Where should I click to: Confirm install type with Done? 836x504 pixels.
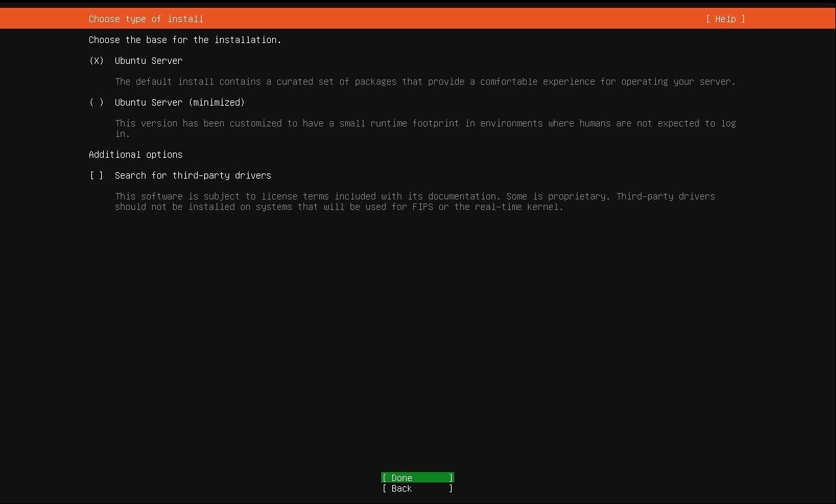417,477
